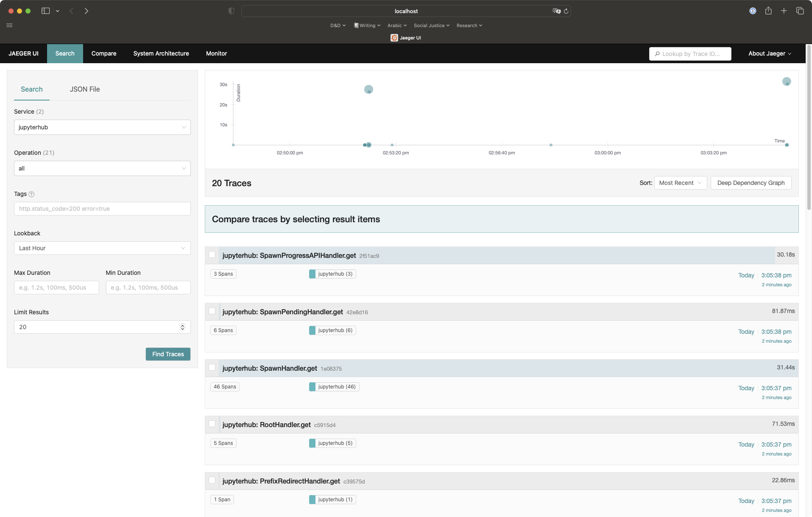Viewport: 812px width, 517px height.
Task: Click the jupyterhub (6) service tag
Action: click(x=332, y=330)
